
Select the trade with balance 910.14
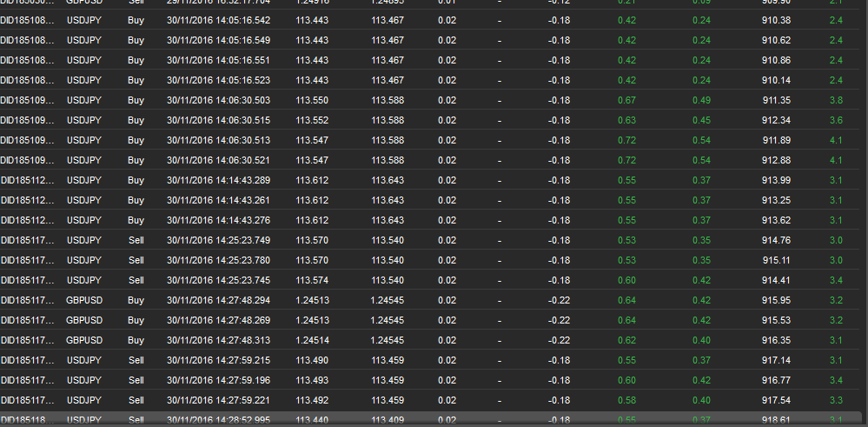[429, 80]
